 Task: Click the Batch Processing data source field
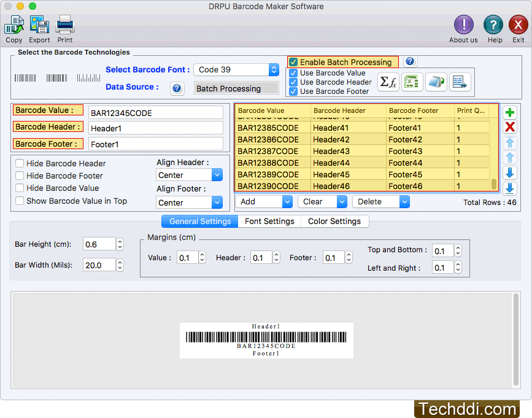(236, 88)
